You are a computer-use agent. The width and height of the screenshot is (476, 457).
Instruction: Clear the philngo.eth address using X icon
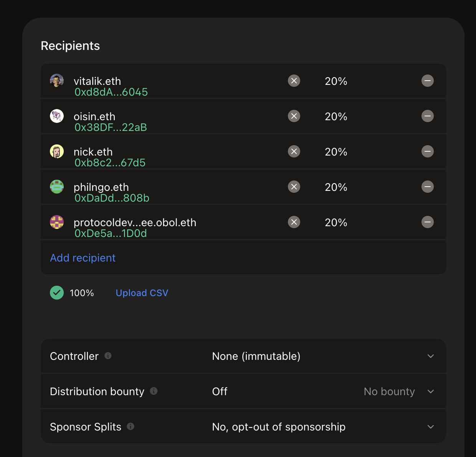(x=294, y=187)
